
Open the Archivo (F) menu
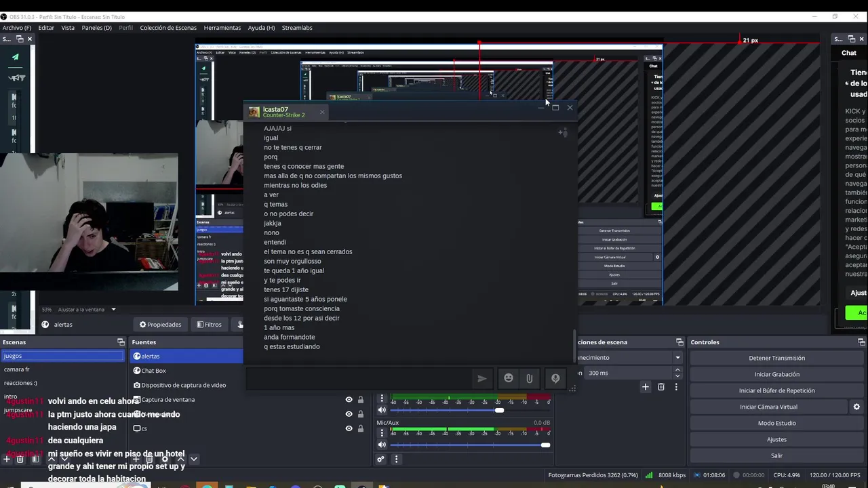point(17,28)
